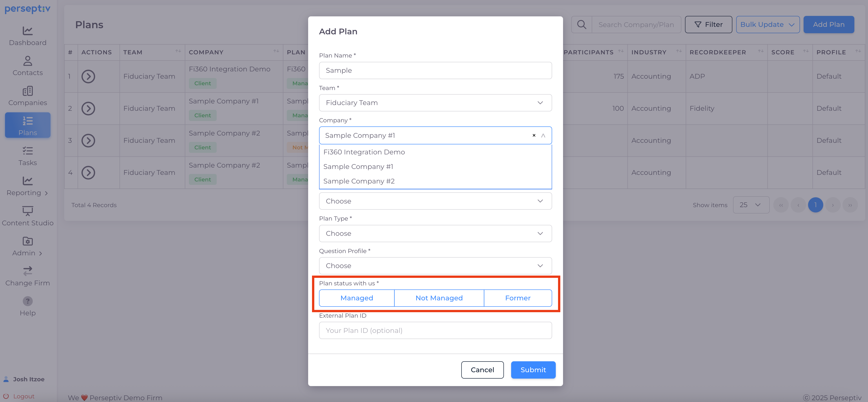Click the Plan Name text field

tap(435, 70)
